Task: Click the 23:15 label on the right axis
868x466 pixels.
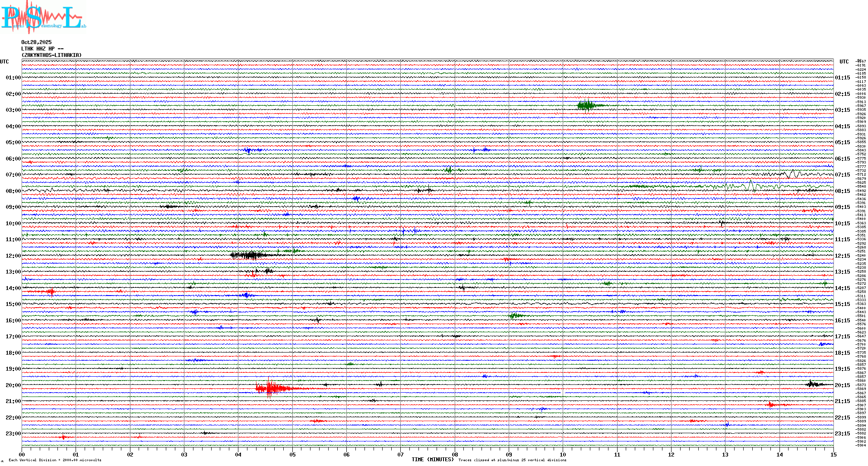Action: click(842, 434)
